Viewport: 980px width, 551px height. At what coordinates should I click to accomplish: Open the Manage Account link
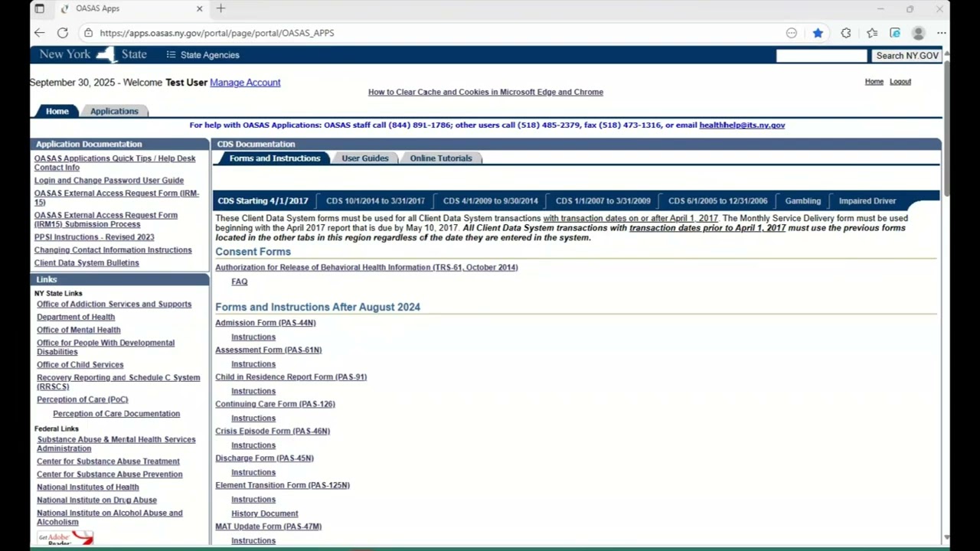click(245, 83)
